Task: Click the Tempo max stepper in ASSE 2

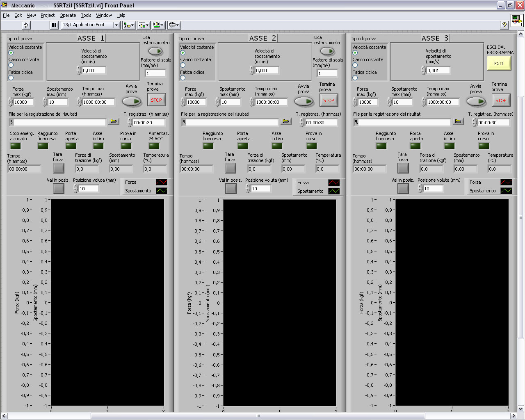Action: click(252, 102)
